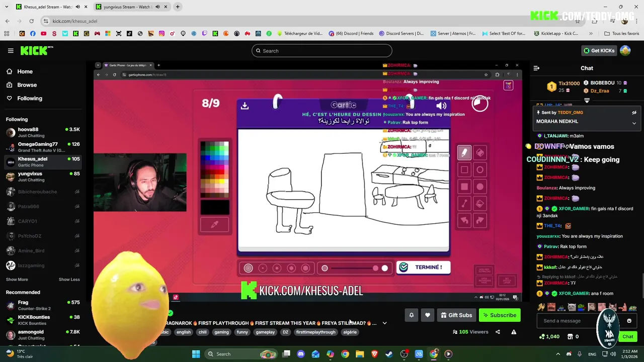Pick the eyedropper color picker tool
Viewport: 644px width, 362px height.
click(214, 225)
